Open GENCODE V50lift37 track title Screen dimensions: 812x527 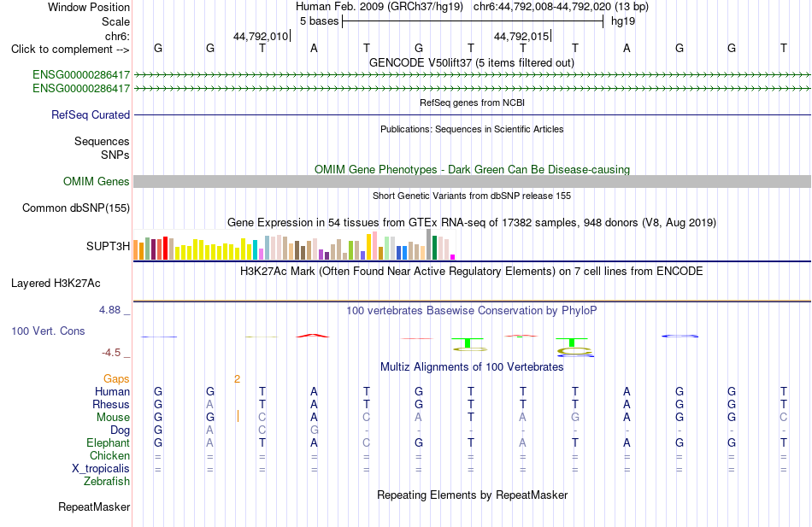tap(472, 62)
